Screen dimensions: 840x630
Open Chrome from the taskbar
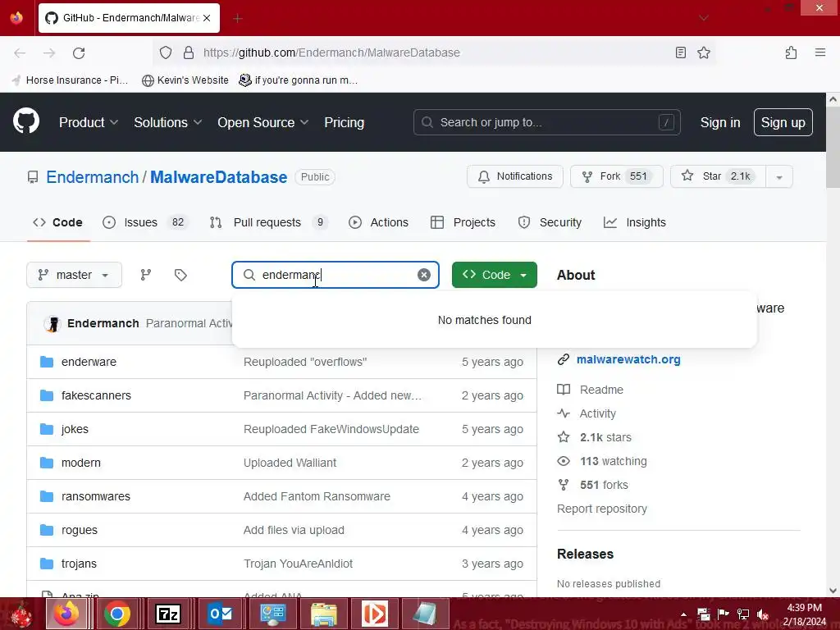click(116, 614)
